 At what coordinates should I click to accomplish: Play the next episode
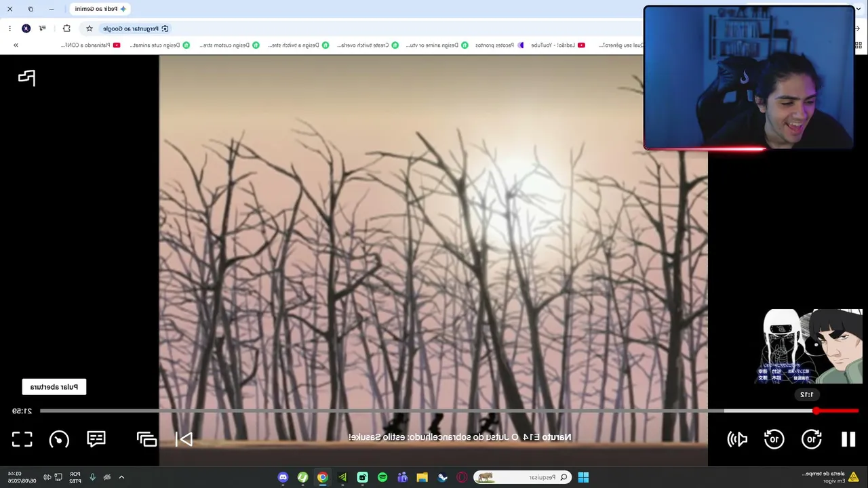tap(184, 439)
